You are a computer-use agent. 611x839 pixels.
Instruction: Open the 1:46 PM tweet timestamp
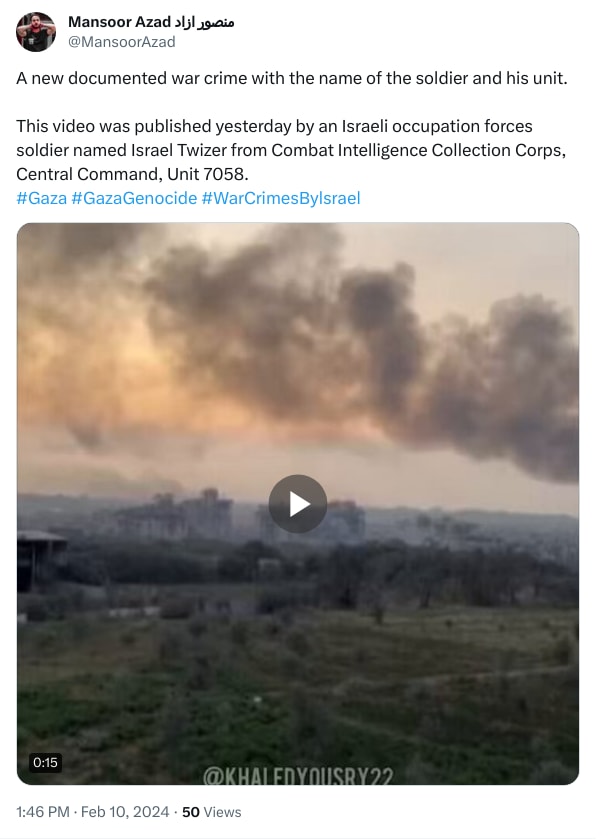tap(43, 812)
